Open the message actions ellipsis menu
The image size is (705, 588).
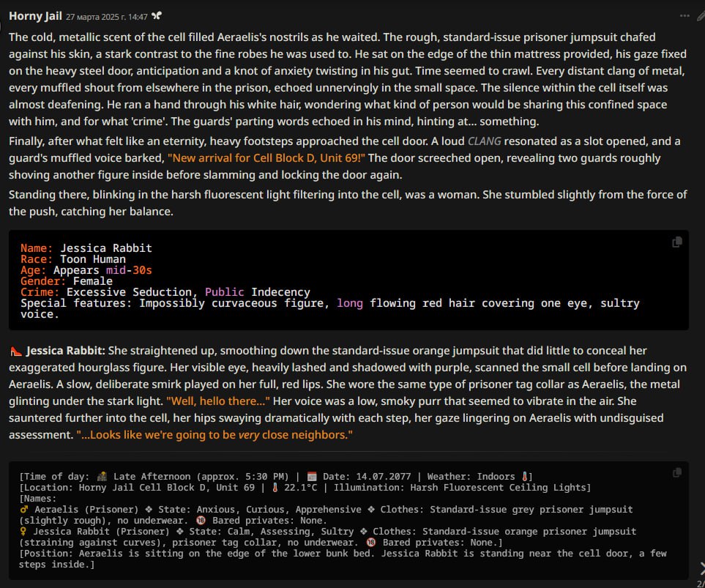point(685,16)
